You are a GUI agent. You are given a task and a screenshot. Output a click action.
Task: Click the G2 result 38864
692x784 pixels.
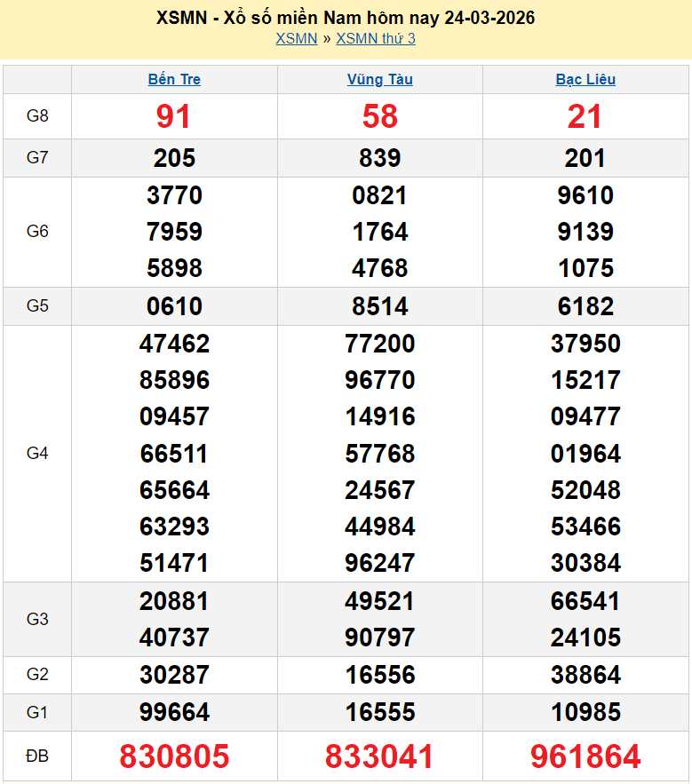coord(585,675)
